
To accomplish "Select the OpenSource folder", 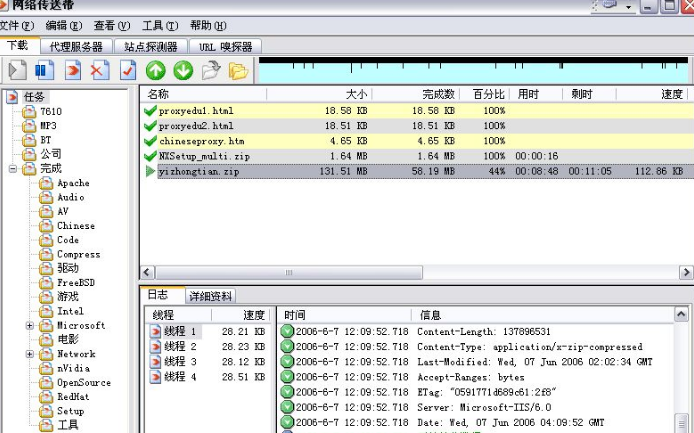I will (84, 382).
